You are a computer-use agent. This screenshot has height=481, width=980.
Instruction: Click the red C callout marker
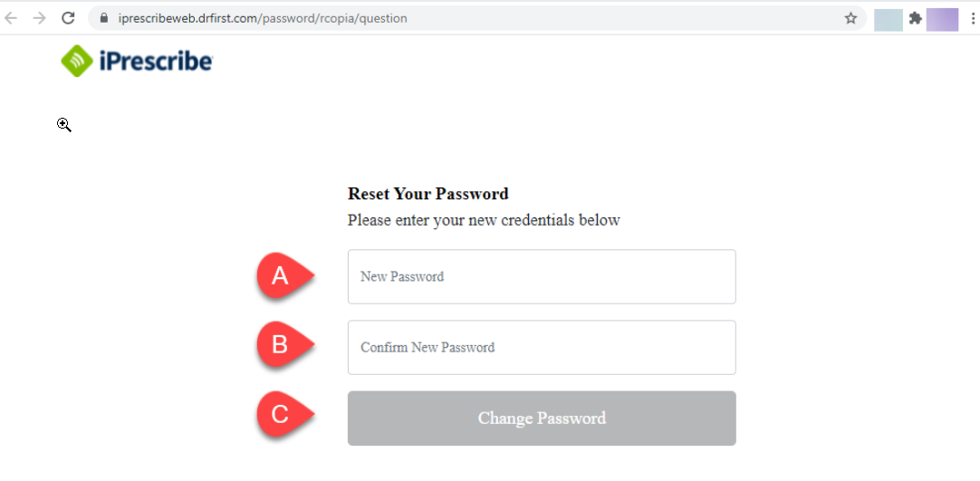point(281,414)
